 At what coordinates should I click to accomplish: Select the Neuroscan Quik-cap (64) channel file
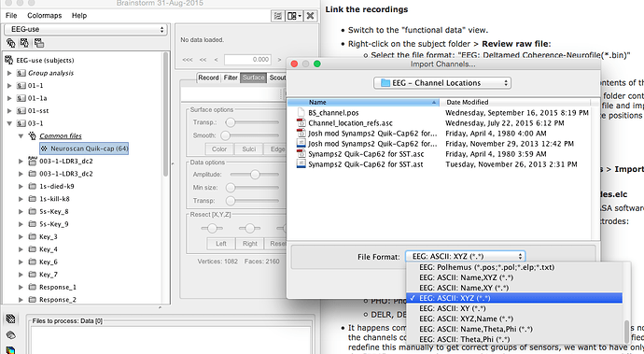84,149
